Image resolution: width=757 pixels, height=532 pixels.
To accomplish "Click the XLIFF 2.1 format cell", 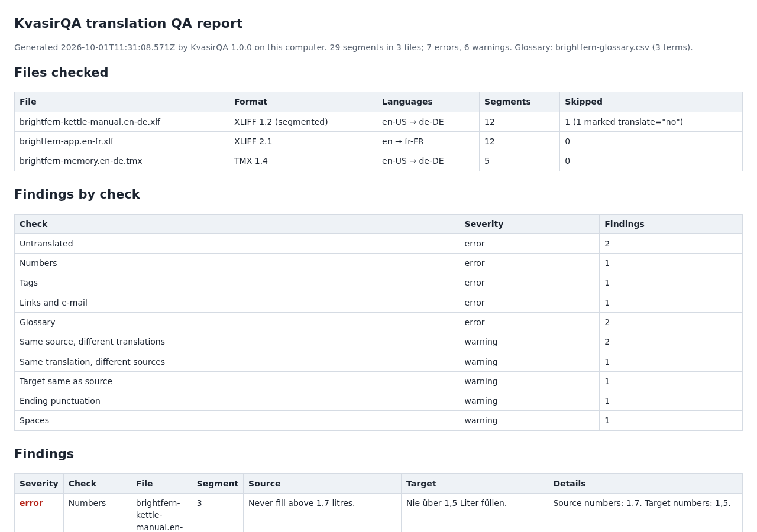I will (x=303, y=141).
